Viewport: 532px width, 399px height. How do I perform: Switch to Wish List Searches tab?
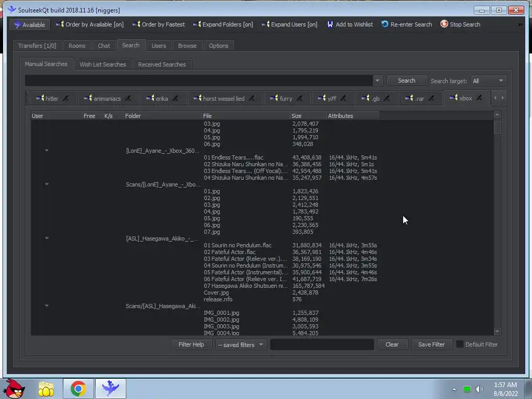(103, 64)
